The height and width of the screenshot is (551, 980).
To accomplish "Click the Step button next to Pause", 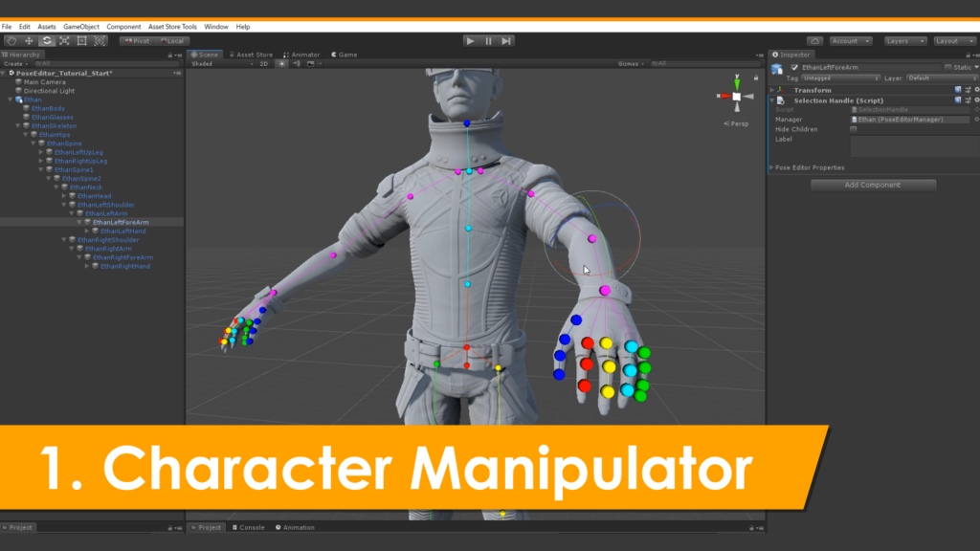I will pyautogui.click(x=504, y=40).
